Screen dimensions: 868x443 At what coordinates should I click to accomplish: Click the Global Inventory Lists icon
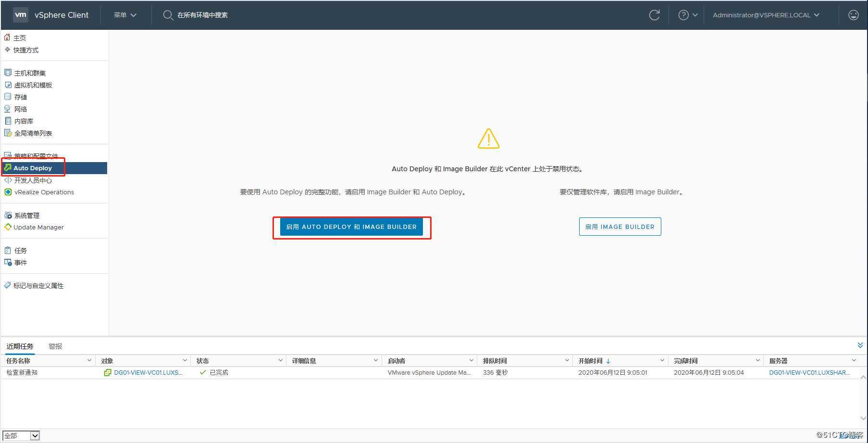(8, 133)
